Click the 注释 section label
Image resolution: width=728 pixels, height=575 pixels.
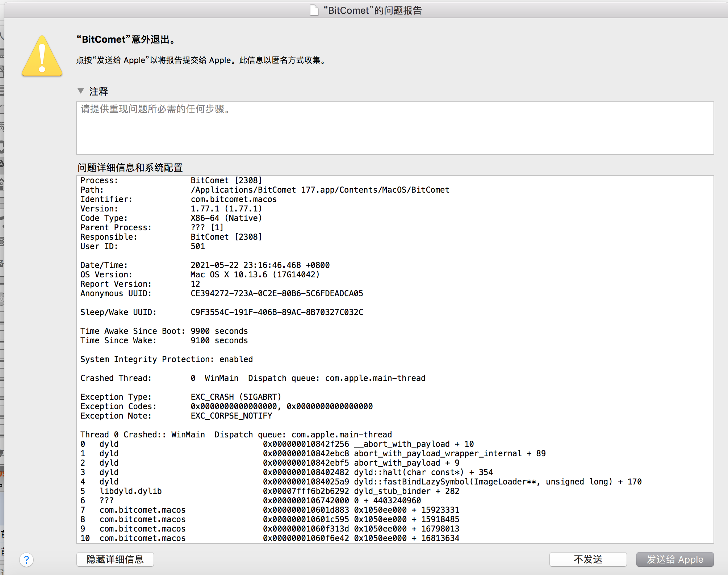pos(99,91)
